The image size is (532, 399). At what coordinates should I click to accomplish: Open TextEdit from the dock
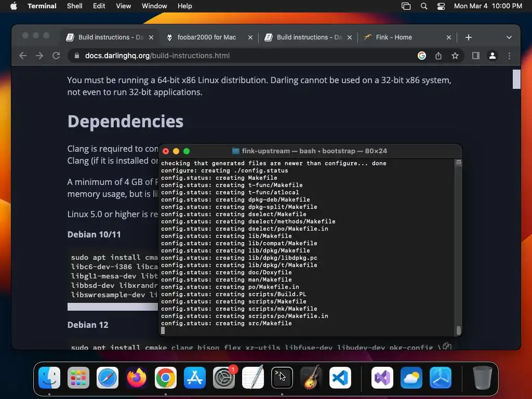pos(253,377)
